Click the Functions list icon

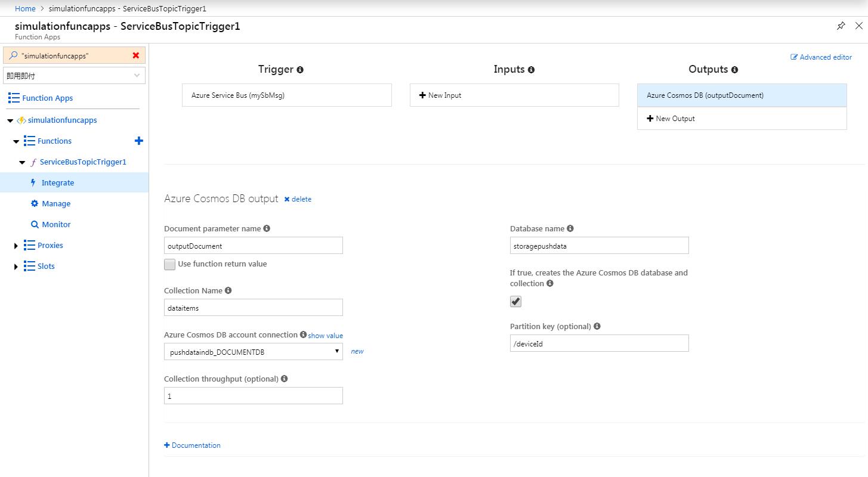pos(29,141)
